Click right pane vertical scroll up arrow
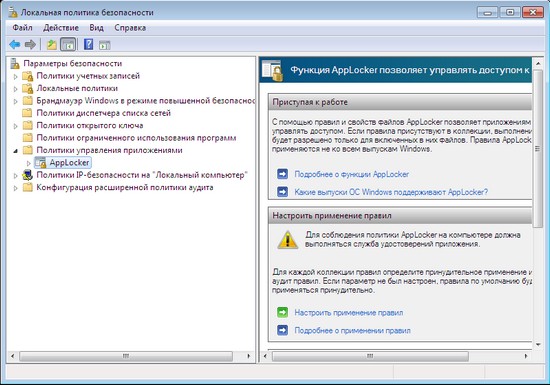This screenshot has height=385, width=550. pos(538,64)
